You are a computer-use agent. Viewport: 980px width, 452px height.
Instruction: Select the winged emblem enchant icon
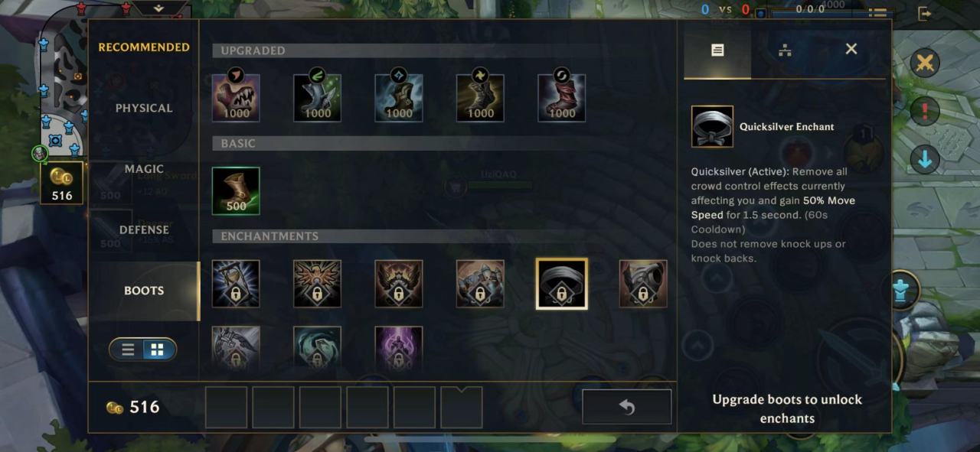pos(317,284)
